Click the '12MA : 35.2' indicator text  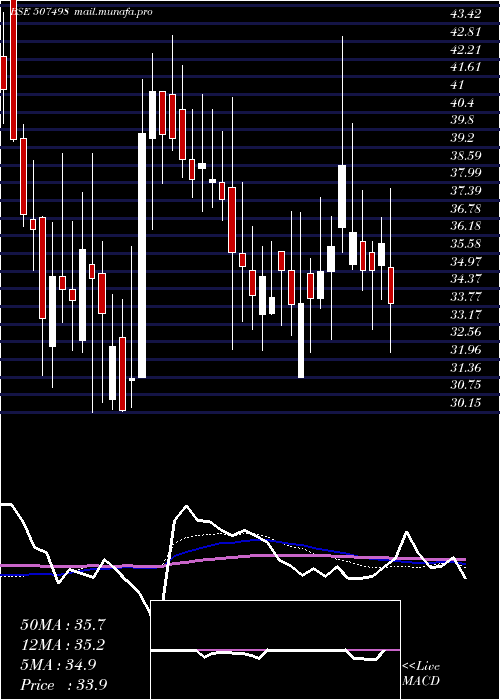[65, 645]
